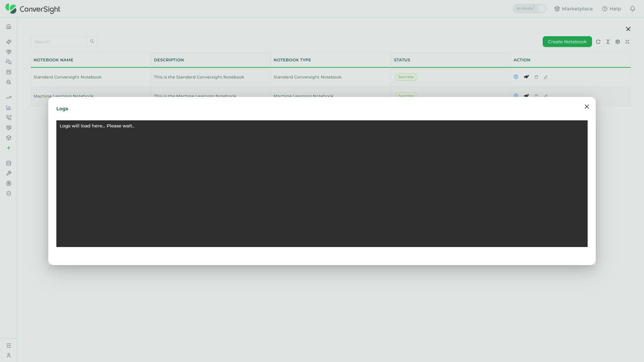The height and width of the screenshot is (362, 644).
Task: Click the search magnifier button
Action: point(92,42)
